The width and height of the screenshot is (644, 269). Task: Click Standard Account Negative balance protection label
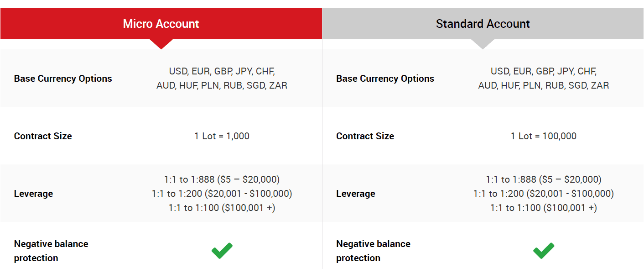(373, 251)
